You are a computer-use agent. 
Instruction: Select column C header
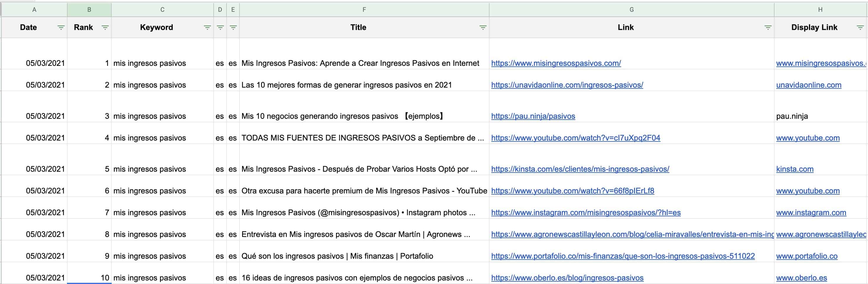click(x=162, y=10)
